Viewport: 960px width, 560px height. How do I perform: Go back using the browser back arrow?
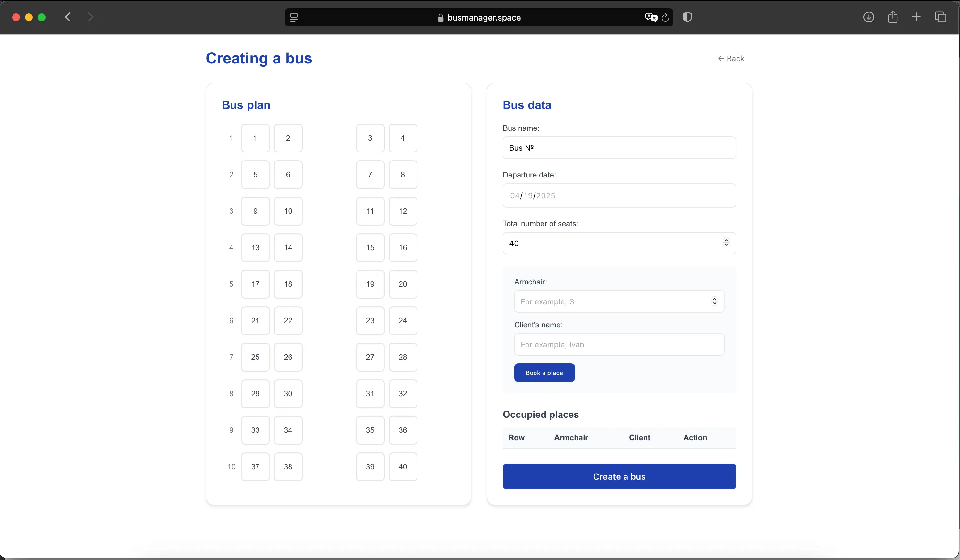coord(67,17)
